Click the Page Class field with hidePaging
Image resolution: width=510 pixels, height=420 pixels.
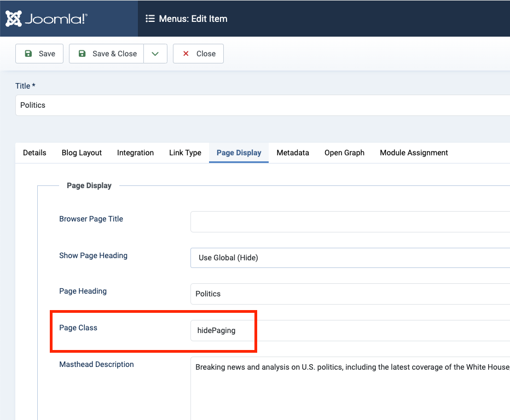point(350,330)
